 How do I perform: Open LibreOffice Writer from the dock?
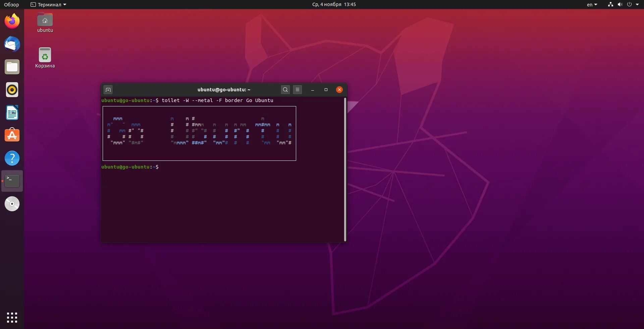point(12,112)
